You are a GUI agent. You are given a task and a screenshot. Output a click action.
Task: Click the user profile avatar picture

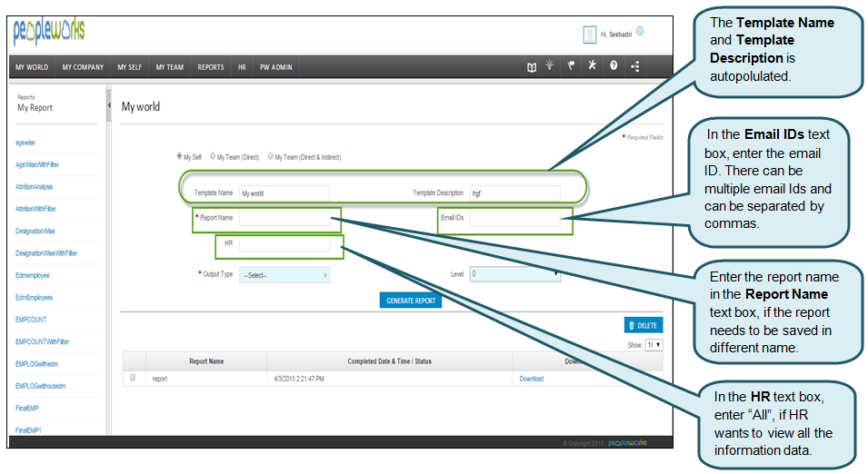[589, 35]
